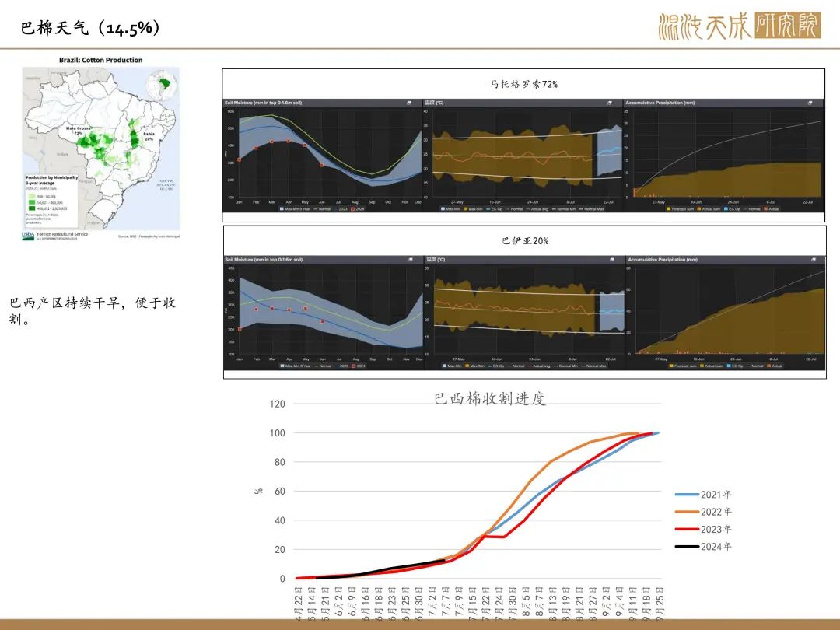Toggle Forecast sum in Bahia precipitation legend
The width and height of the screenshot is (840, 630).
coord(683,366)
